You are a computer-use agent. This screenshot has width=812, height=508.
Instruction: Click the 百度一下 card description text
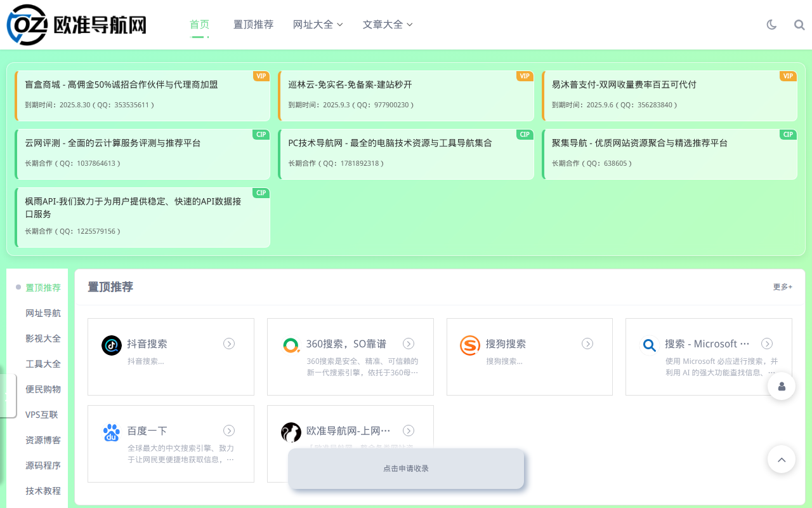click(x=181, y=454)
